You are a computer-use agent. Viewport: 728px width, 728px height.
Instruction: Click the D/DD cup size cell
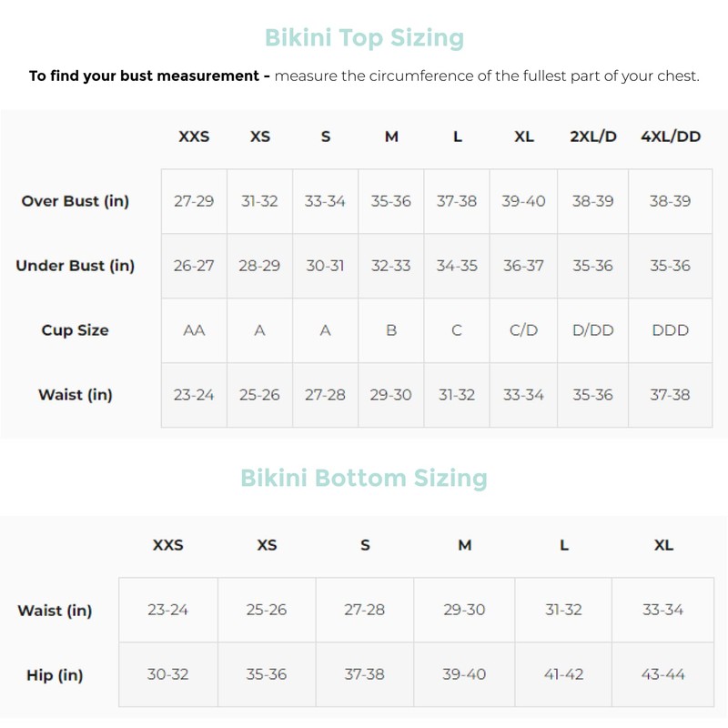[593, 330]
